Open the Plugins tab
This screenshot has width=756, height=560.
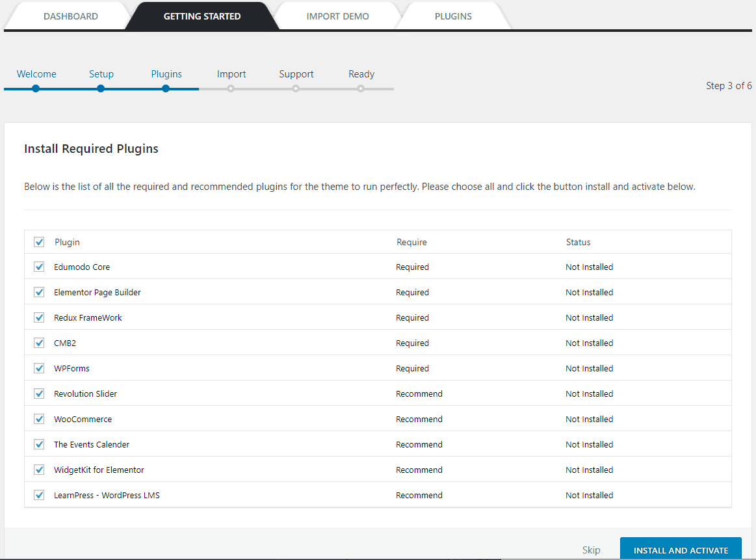pyautogui.click(x=453, y=16)
